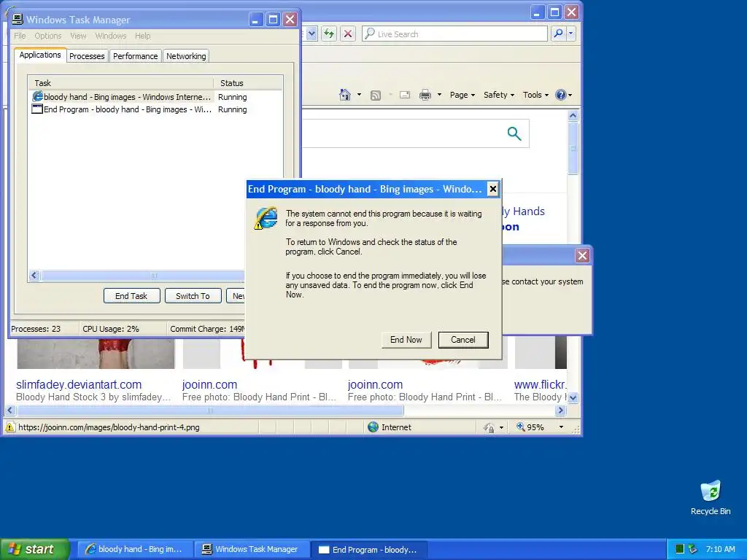
Task: Click the RSS feeds icon in IE
Action: (x=376, y=96)
